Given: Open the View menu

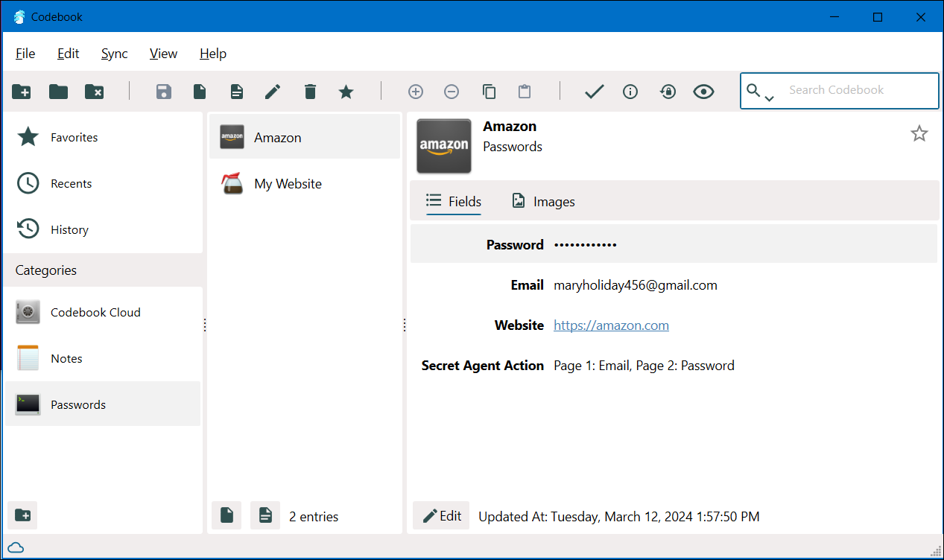Looking at the screenshot, I should (163, 54).
